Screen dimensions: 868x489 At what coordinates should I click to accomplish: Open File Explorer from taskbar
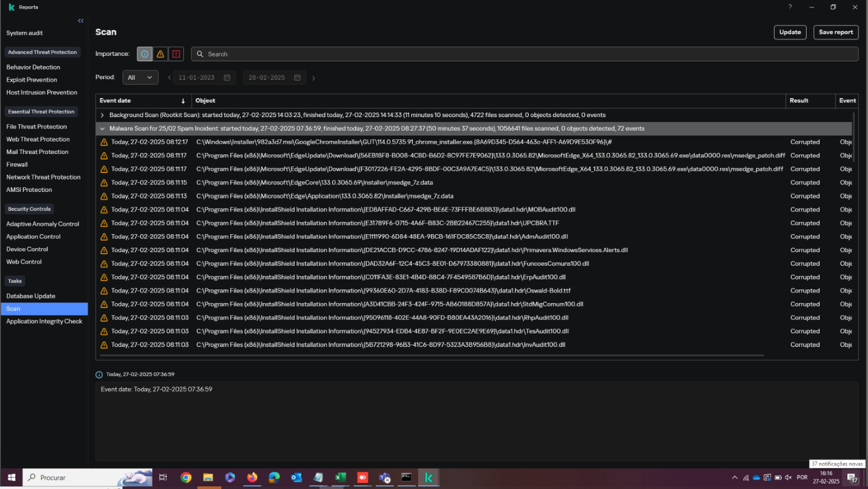208,478
